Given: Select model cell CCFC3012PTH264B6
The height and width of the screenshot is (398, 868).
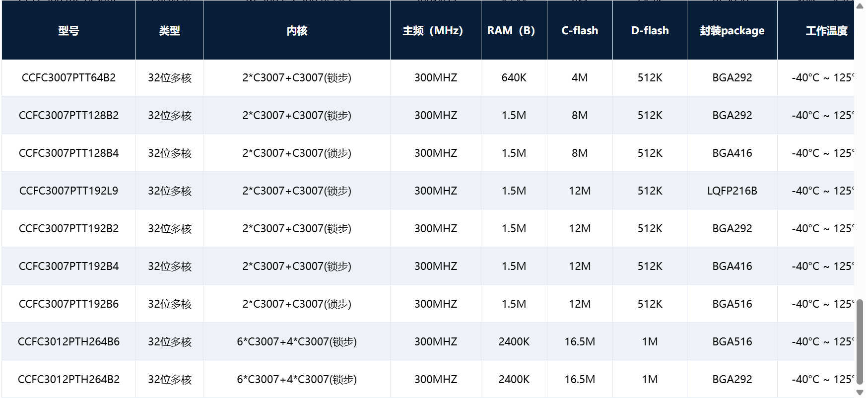Looking at the screenshot, I should click(x=68, y=342).
